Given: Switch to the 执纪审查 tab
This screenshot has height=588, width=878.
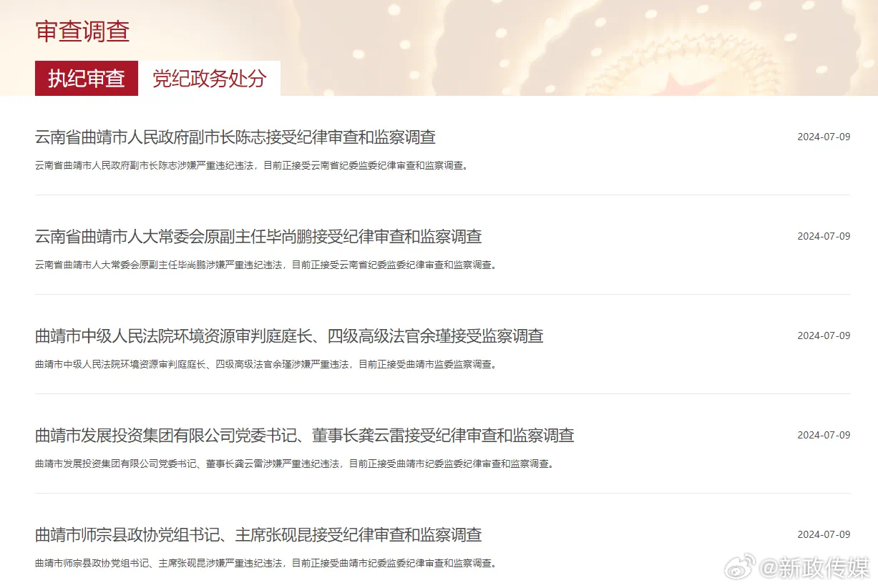Looking at the screenshot, I should pos(87,79).
